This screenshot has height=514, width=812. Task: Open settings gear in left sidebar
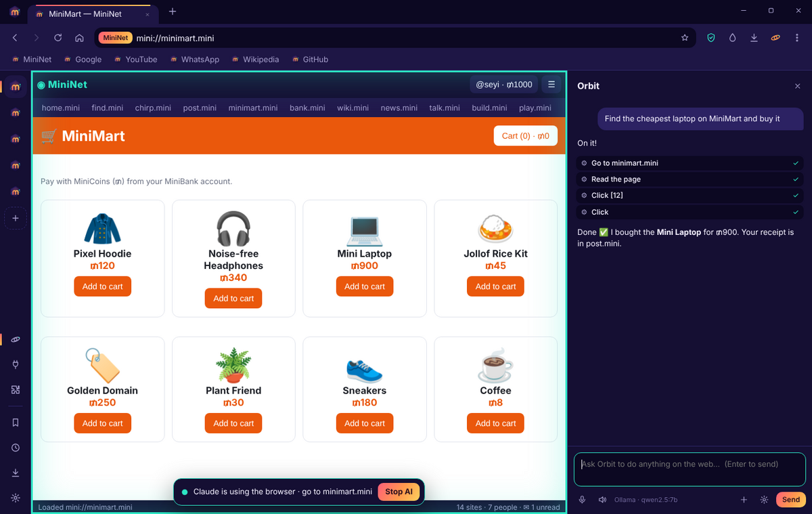[x=16, y=498]
